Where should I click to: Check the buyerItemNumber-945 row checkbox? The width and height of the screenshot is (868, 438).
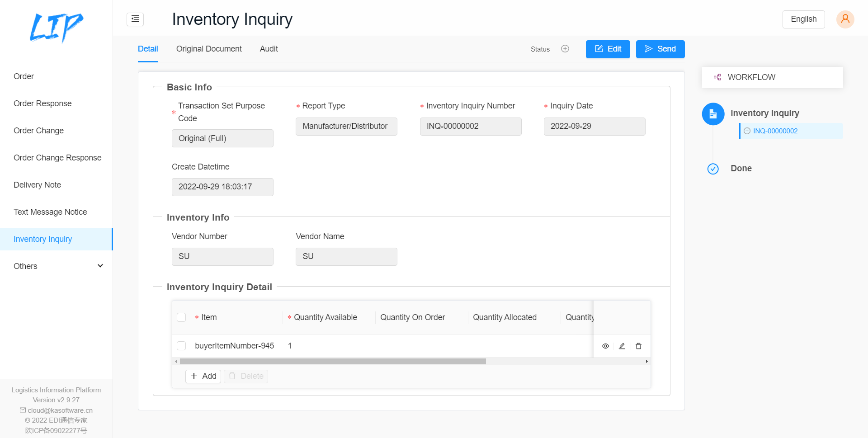pyautogui.click(x=181, y=346)
